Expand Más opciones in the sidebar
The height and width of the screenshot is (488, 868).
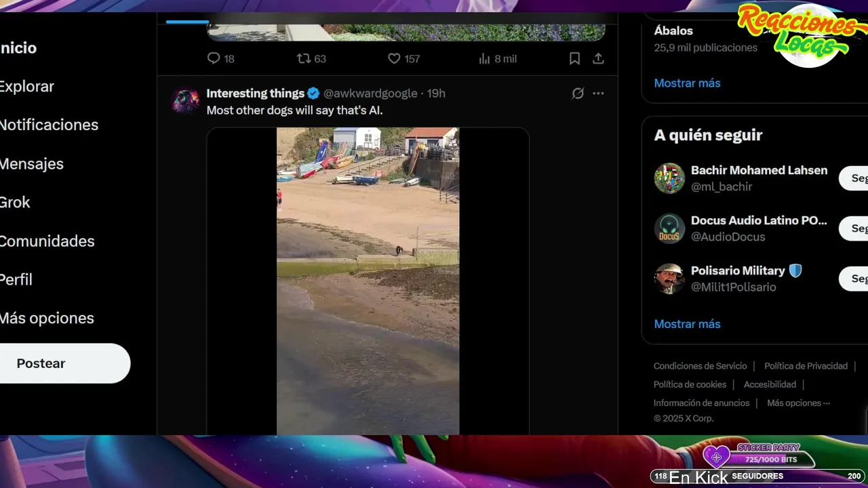[x=47, y=319]
